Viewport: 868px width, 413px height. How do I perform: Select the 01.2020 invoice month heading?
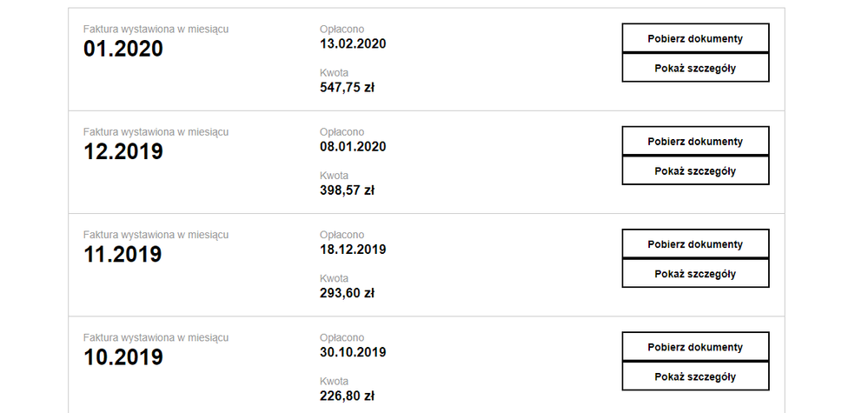[123, 49]
